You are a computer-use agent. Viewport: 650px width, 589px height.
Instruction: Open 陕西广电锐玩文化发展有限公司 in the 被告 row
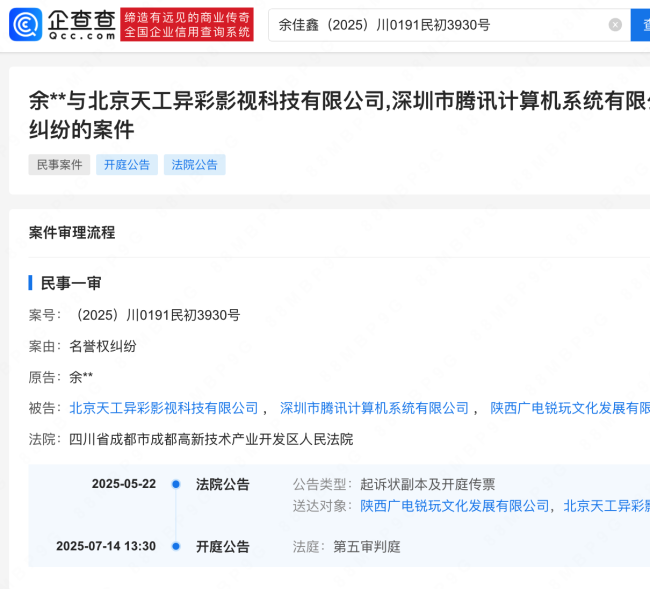(x=569, y=408)
